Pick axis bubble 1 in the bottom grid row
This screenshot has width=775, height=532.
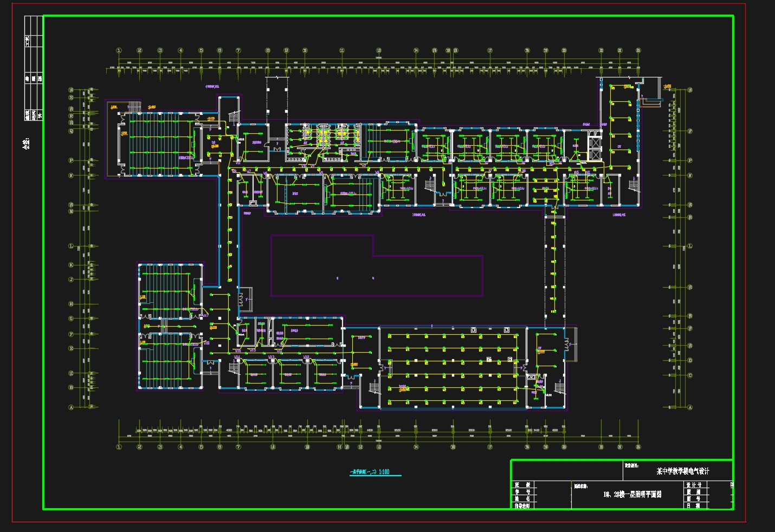coord(119,447)
